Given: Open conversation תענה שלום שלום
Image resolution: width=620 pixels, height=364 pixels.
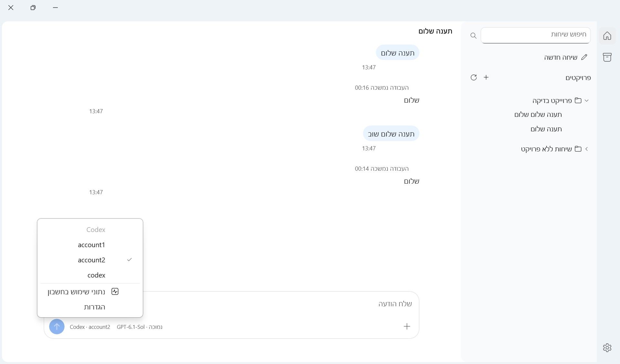Looking at the screenshot, I should pyautogui.click(x=538, y=115).
